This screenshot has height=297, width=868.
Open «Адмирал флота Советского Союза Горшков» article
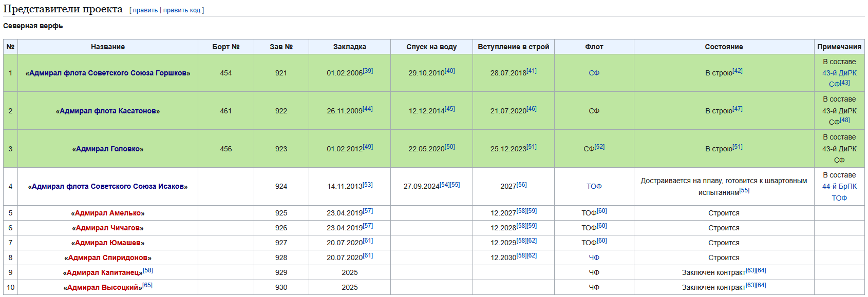[x=108, y=73]
